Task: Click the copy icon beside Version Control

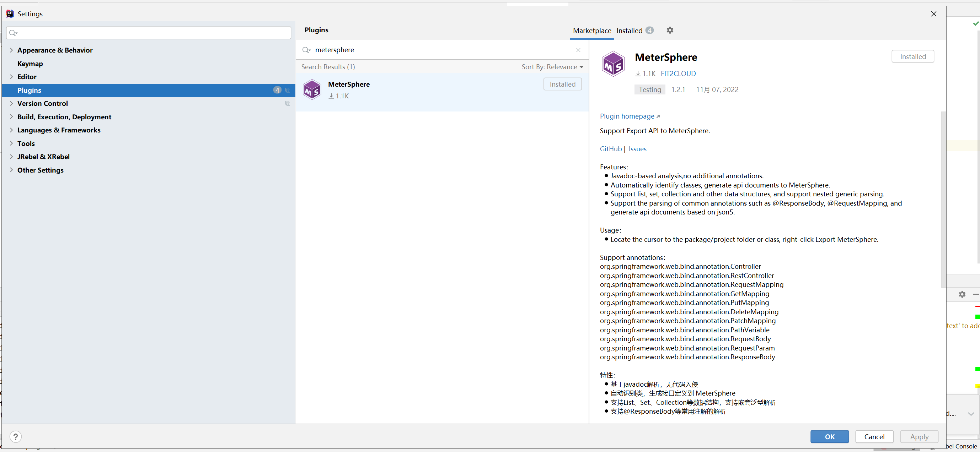Action: (x=288, y=103)
